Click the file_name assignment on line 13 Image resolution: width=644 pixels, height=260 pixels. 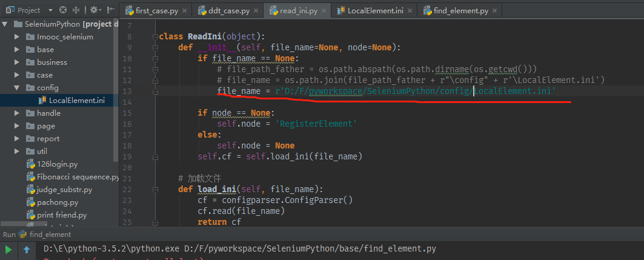click(x=387, y=91)
